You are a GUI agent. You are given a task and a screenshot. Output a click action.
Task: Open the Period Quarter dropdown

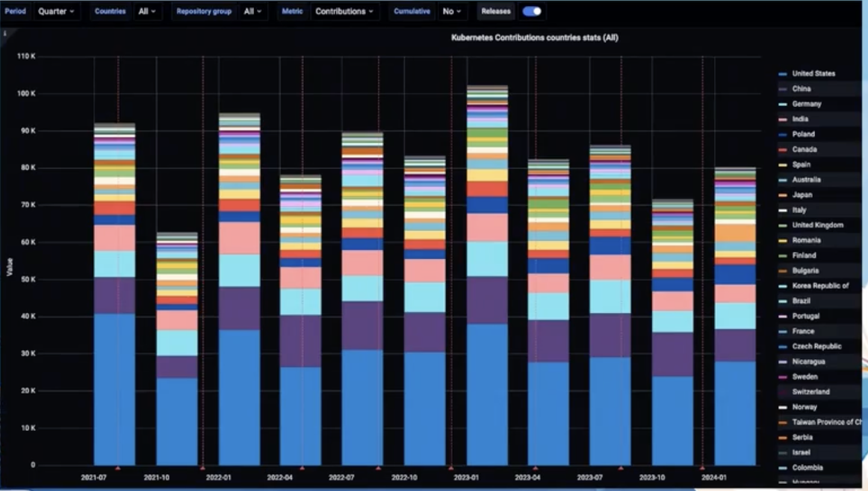point(57,11)
